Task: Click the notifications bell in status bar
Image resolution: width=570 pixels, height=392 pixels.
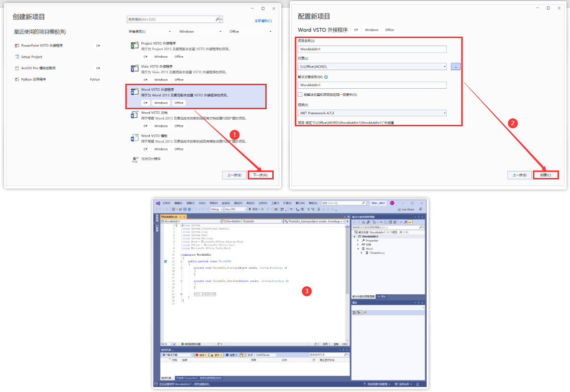Action: 418,384
